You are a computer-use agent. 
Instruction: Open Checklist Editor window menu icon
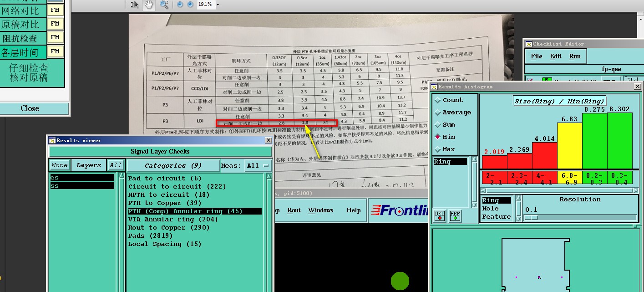(528, 44)
